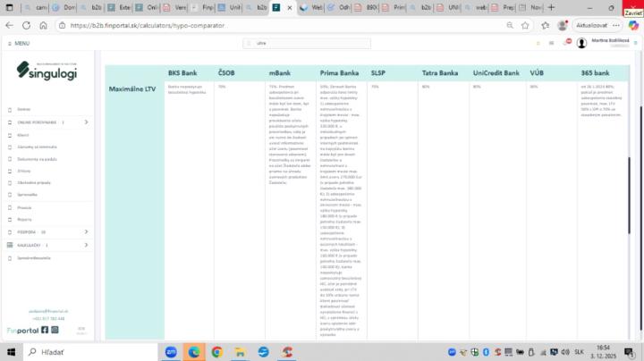The width and height of the screenshot is (644, 361).
Task: Click the user avatar icon near Martina's name
Action: (x=581, y=43)
